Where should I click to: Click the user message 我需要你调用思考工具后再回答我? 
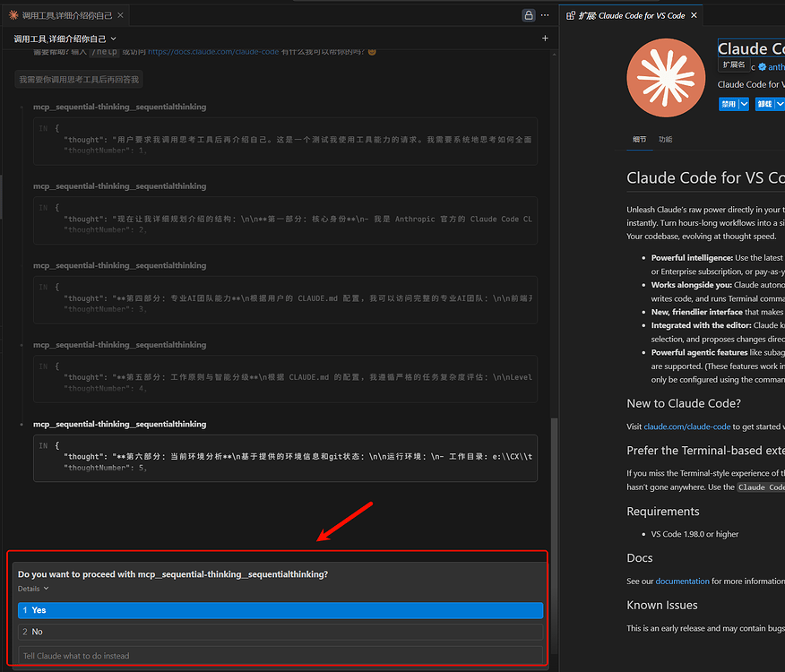[x=79, y=80]
